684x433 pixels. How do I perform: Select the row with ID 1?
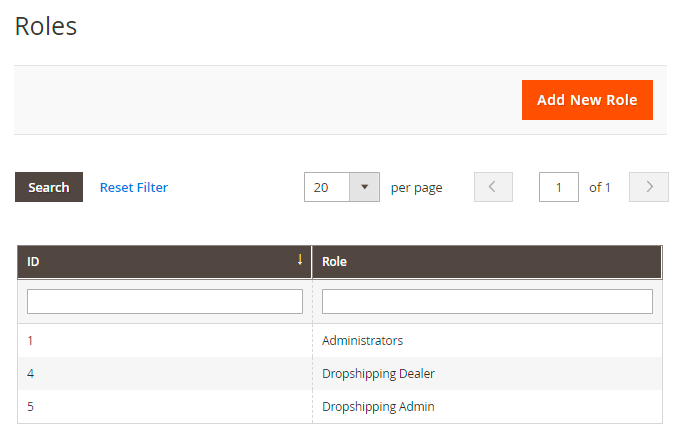[30, 340]
